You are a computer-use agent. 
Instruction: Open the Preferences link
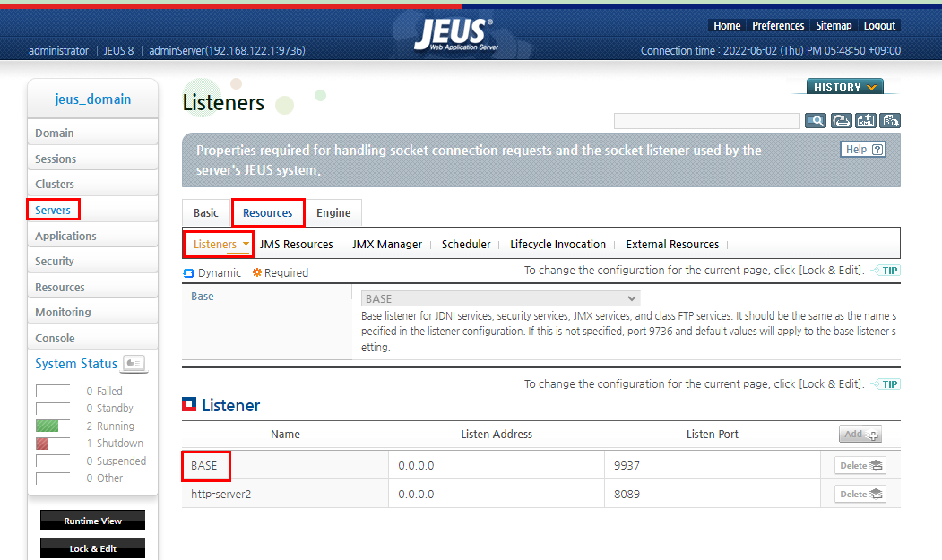(x=778, y=26)
